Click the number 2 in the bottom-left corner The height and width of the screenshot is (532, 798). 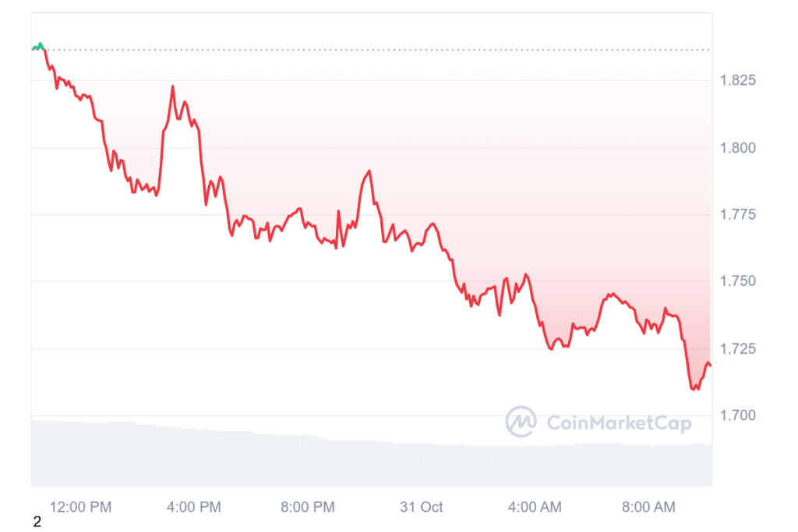37,522
